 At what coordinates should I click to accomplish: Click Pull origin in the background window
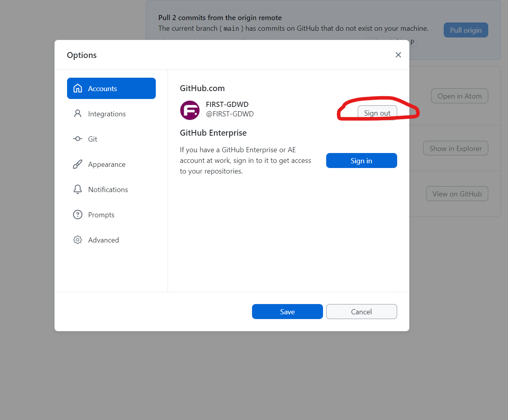[466, 30]
